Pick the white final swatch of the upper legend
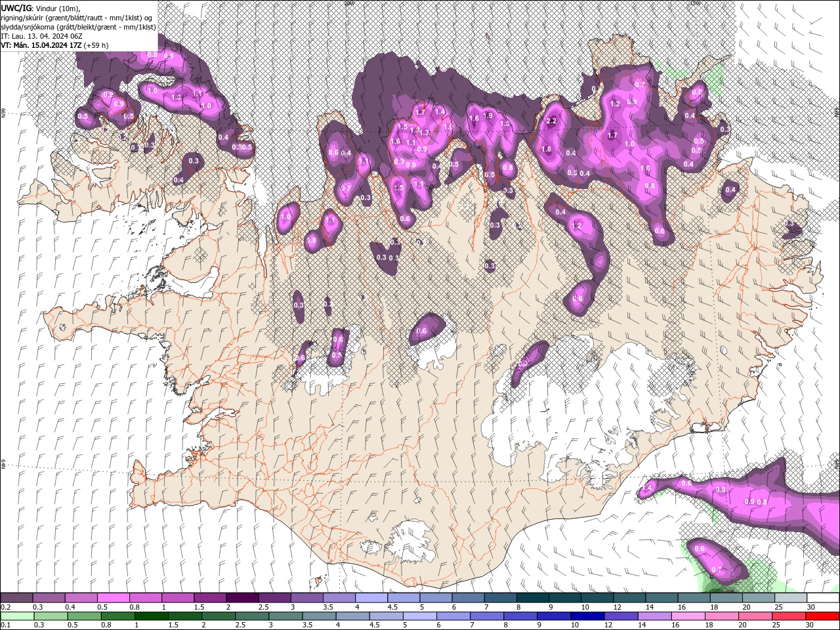Screen dimensions: 840x630 tap(823, 598)
